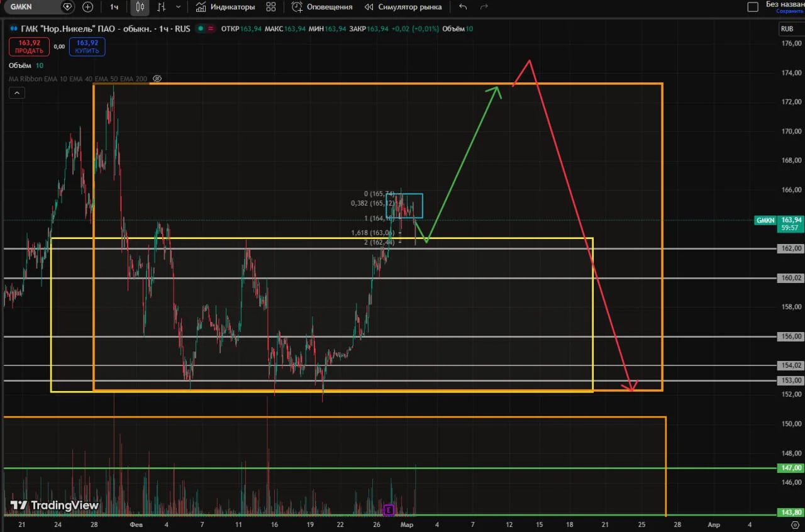Image resolution: width=805 pixels, height=532 pixels.
Task: Toggle MA Ribbon indicator visibility eye
Action: (158, 79)
